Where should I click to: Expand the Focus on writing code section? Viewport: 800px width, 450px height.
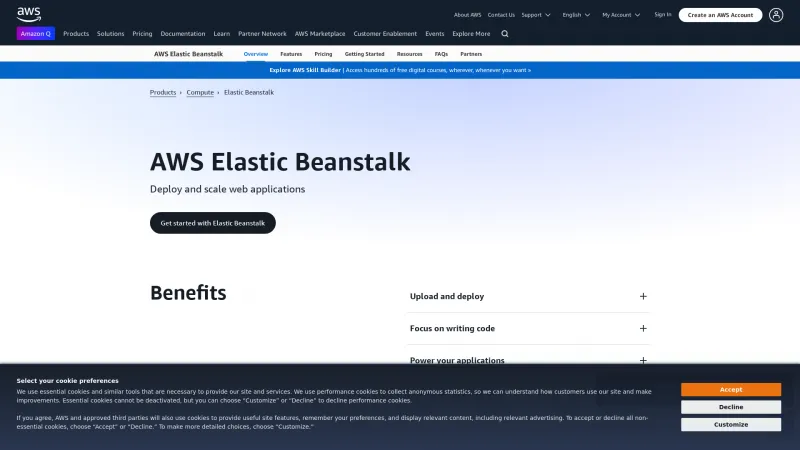pyautogui.click(x=529, y=329)
